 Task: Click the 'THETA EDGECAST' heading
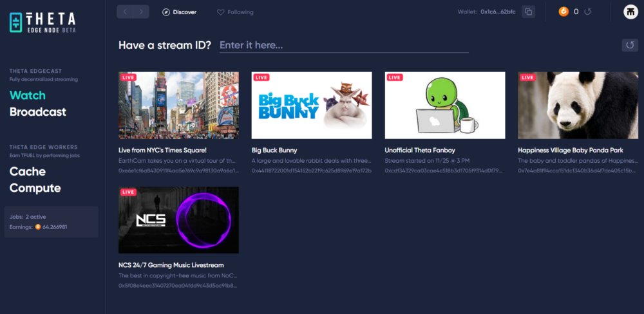tap(35, 71)
